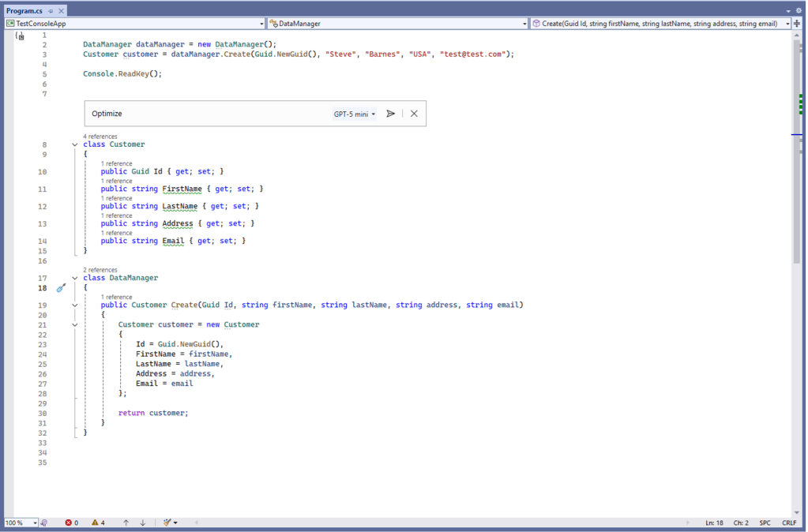Open the GPT-5 mini model selector
Viewport: 808px width, 532px height.
354,113
